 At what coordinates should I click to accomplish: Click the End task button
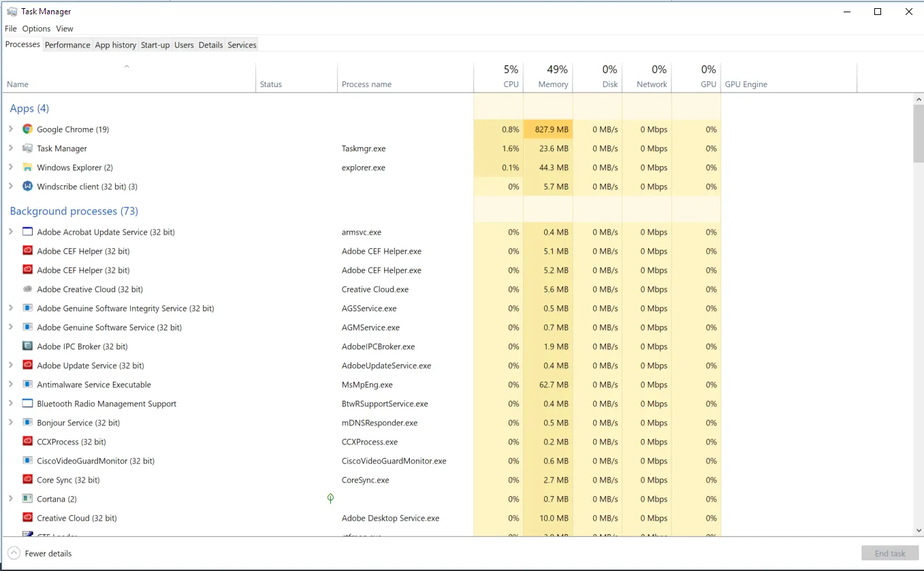point(890,553)
